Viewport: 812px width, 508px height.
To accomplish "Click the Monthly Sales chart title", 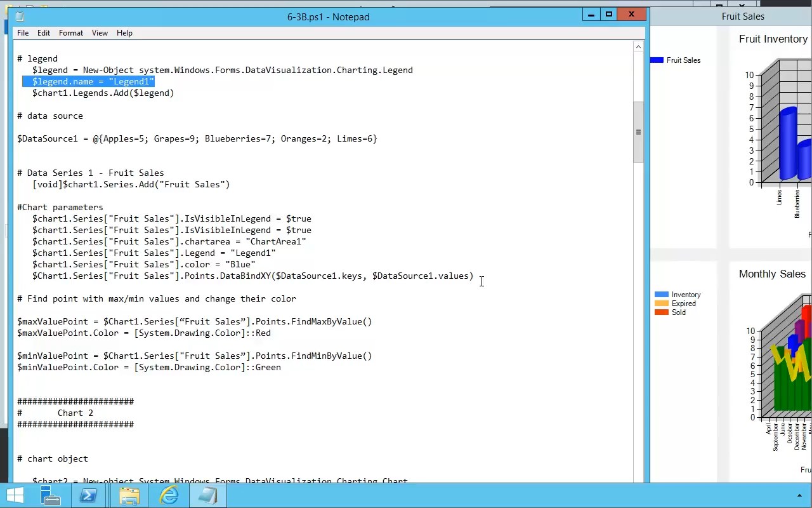I will (772, 274).
